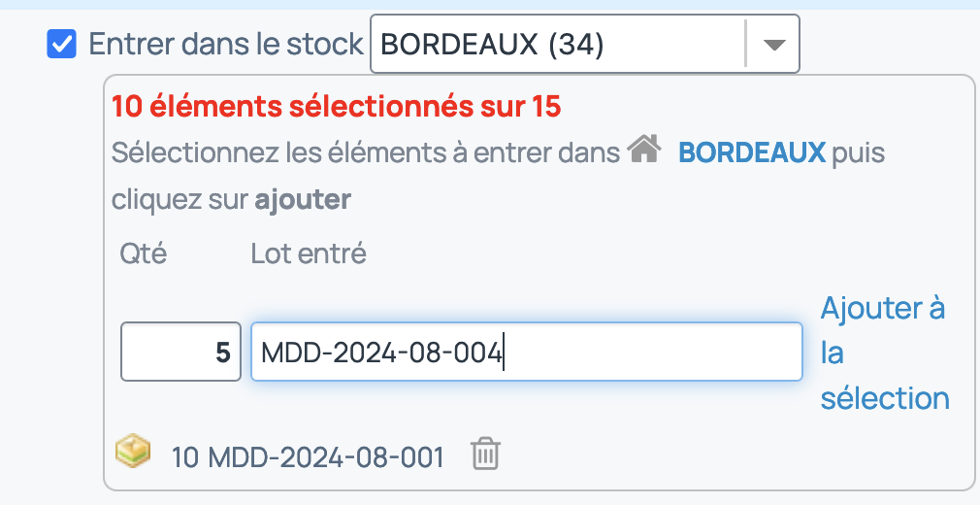Screen dimensions: 980x505
Task: Click the bold word ajouter
Action: (303, 200)
